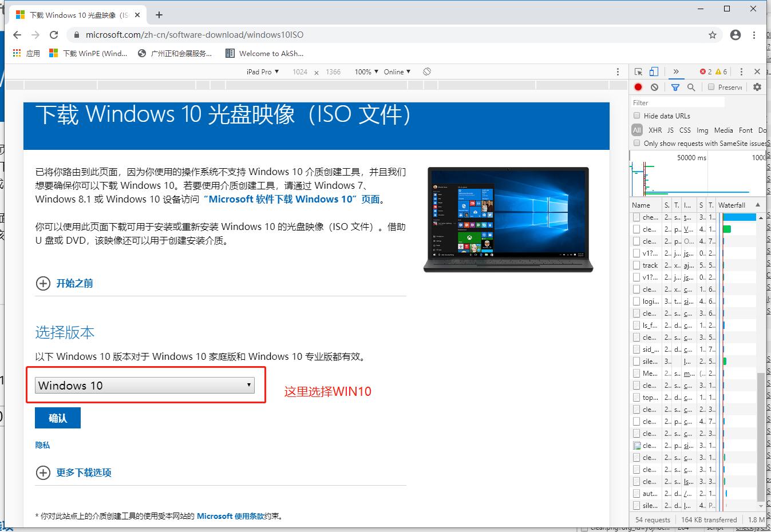Toggle the device toolbar icon
Image resolution: width=771 pixels, height=532 pixels.
(x=654, y=72)
